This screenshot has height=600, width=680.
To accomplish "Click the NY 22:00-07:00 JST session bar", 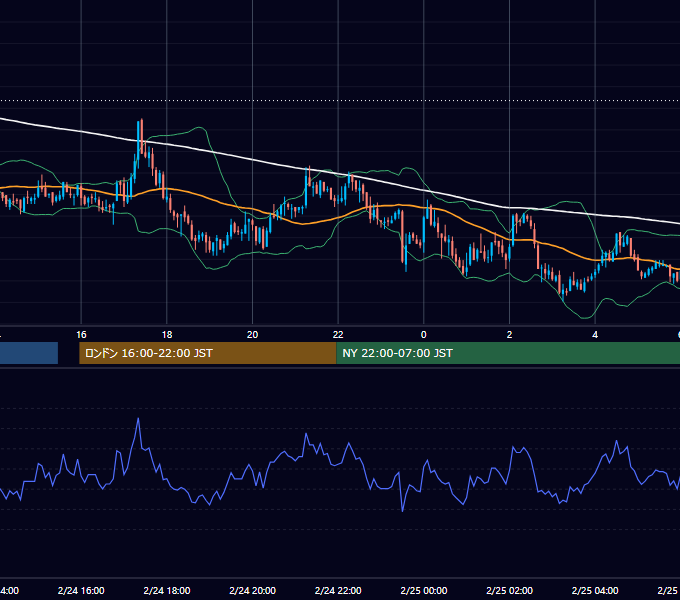I will 508,353.
